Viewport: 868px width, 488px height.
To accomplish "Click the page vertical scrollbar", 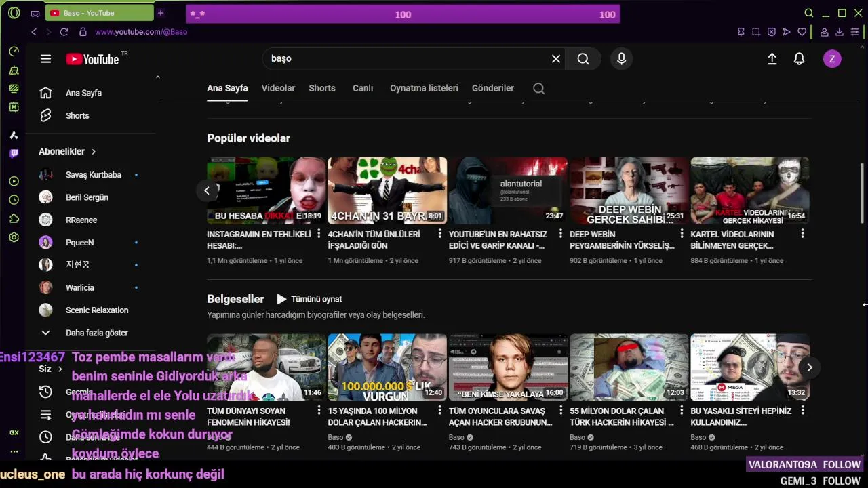I will 863,192.
